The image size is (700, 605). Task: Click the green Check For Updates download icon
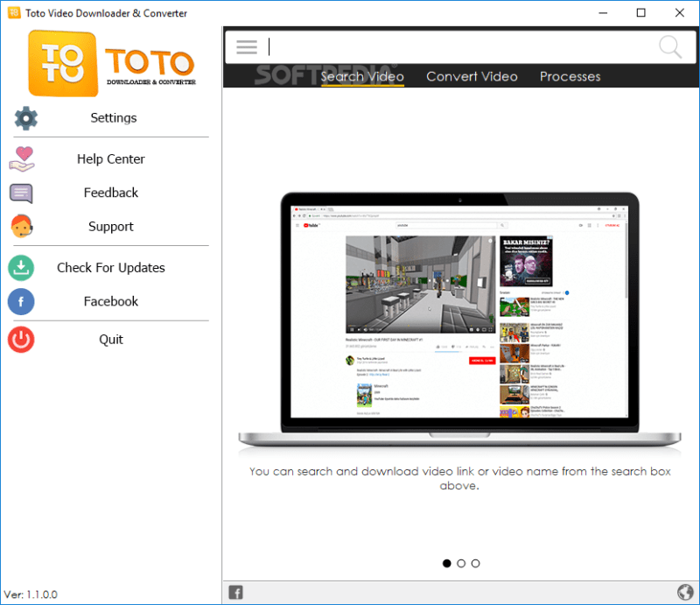coord(21,268)
